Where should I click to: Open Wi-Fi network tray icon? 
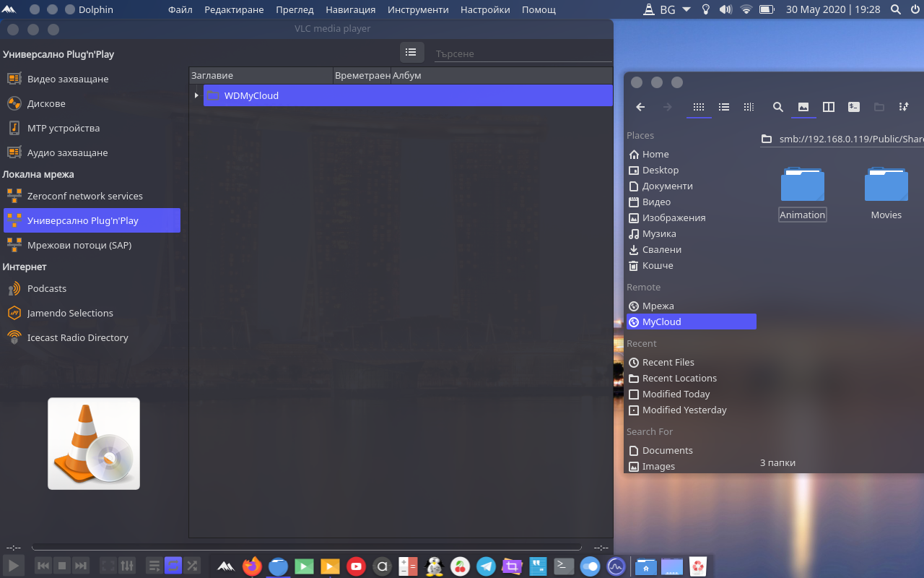point(746,9)
